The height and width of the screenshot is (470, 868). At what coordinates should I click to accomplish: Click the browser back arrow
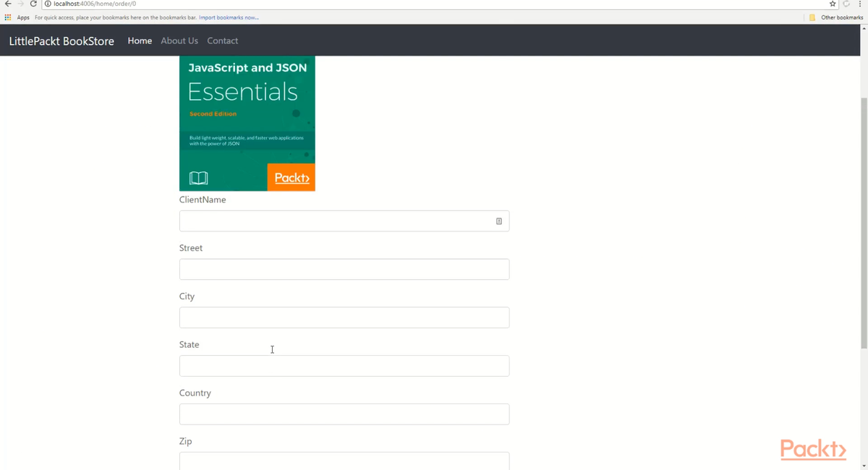click(x=7, y=4)
